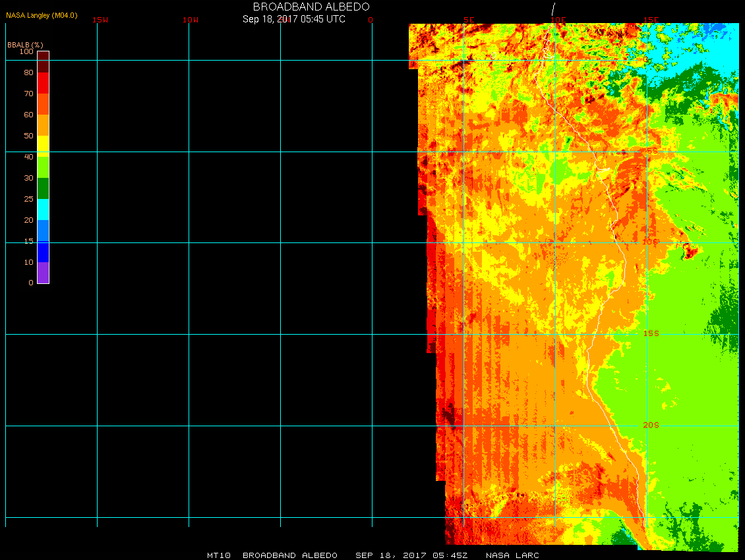Select the NASA Langley (M04.0) label
Screen dimensions: 745x560
[42, 15]
